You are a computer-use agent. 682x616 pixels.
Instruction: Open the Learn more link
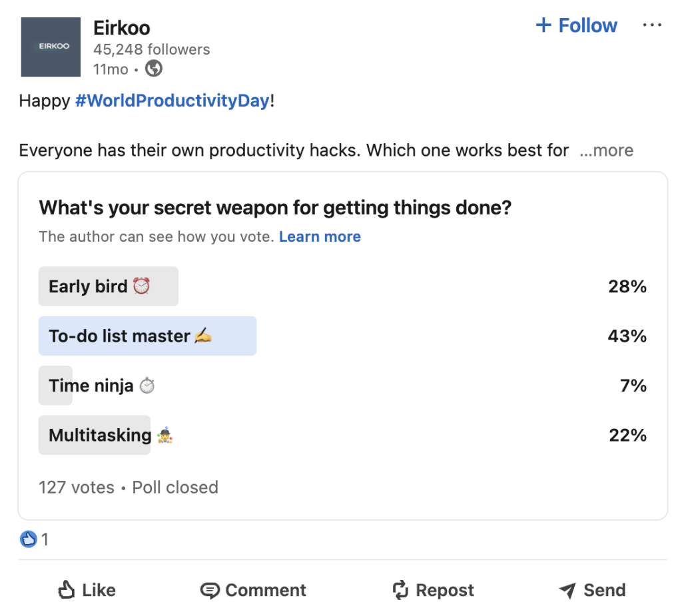320,237
